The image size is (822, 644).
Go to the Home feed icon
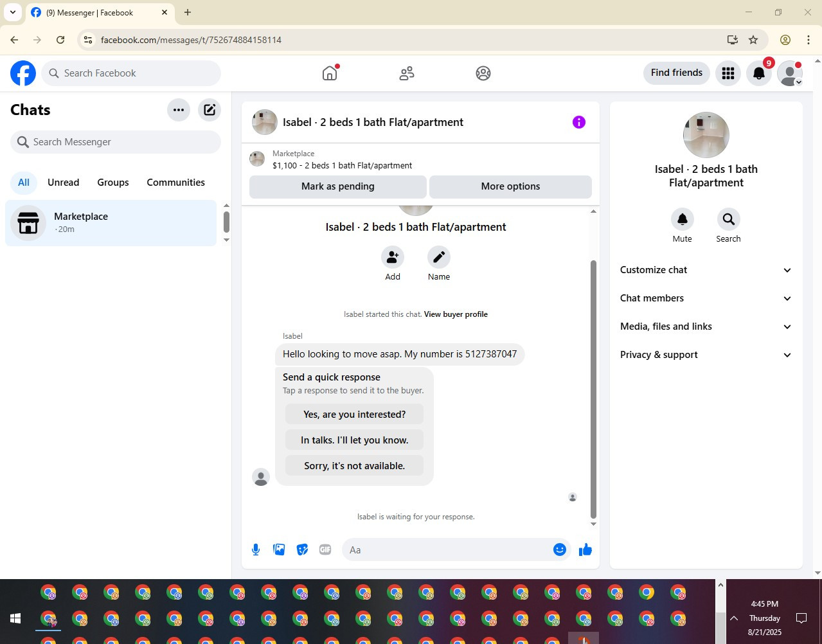tap(330, 73)
